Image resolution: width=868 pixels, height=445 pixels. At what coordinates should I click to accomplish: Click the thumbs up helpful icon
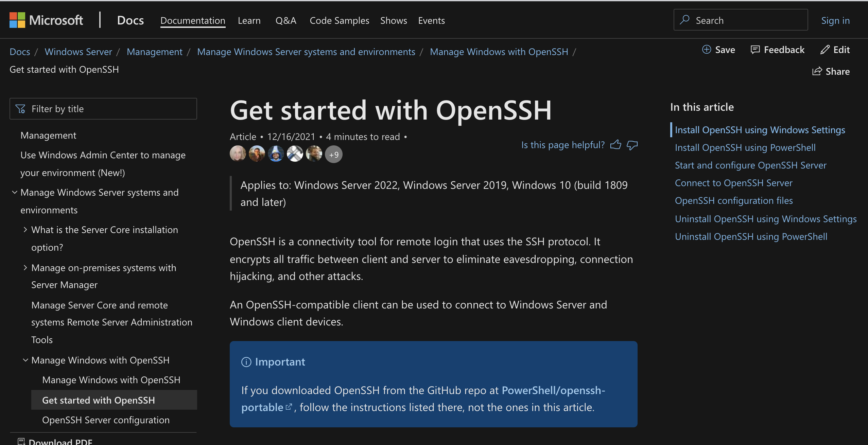pos(615,145)
